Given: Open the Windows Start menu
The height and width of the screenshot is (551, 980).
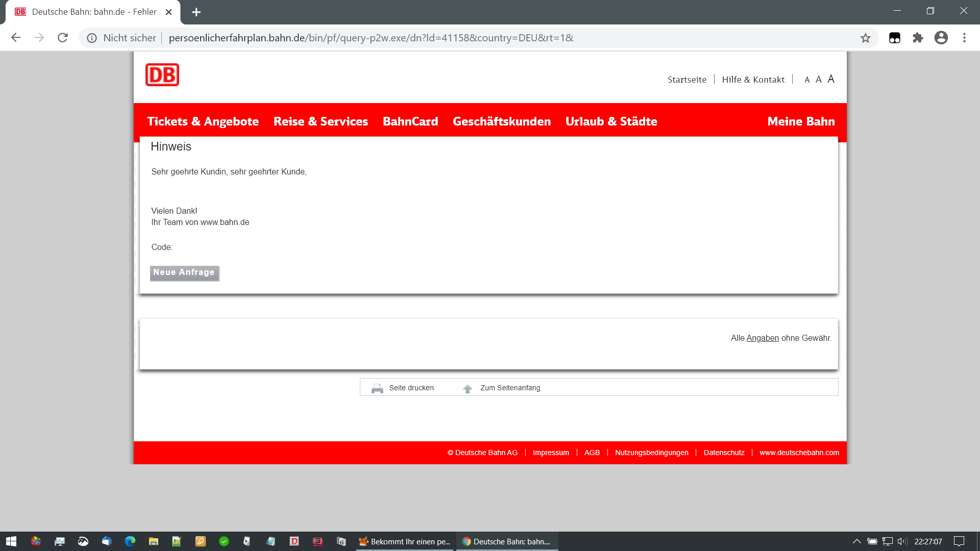Looking at the screenshot, I should pos(11,541).
